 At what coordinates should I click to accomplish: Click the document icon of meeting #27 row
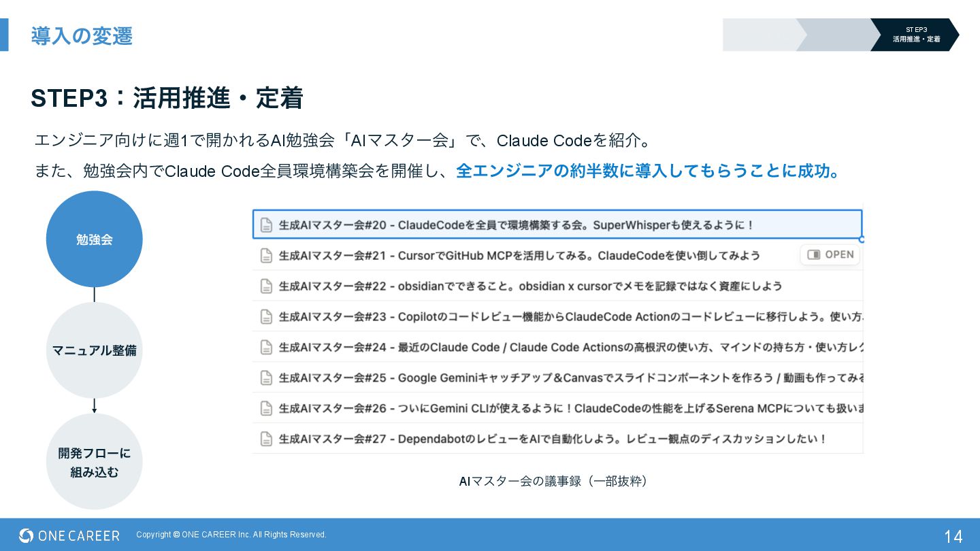click(267, 439)
